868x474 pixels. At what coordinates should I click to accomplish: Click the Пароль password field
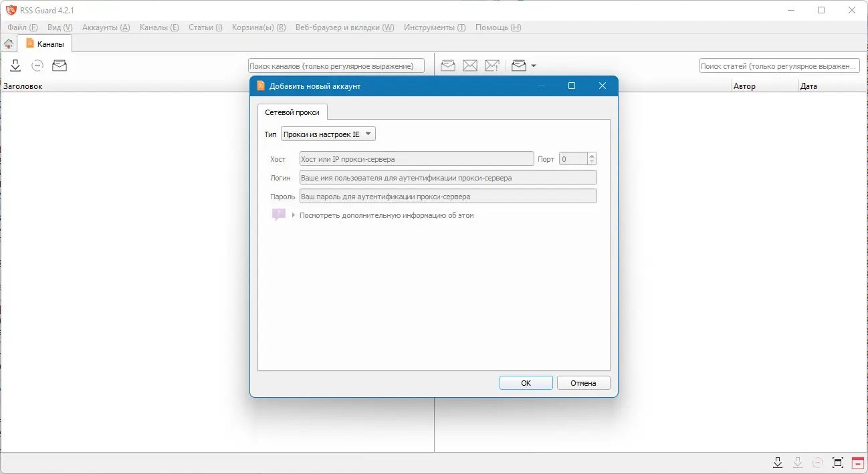(x=448, y=197)
